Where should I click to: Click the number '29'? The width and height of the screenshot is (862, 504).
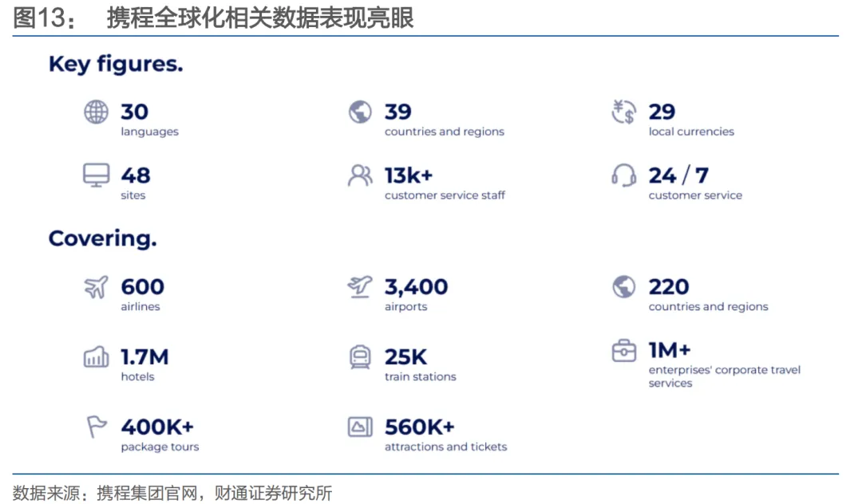pyautogui.click(x=662, y=112)
